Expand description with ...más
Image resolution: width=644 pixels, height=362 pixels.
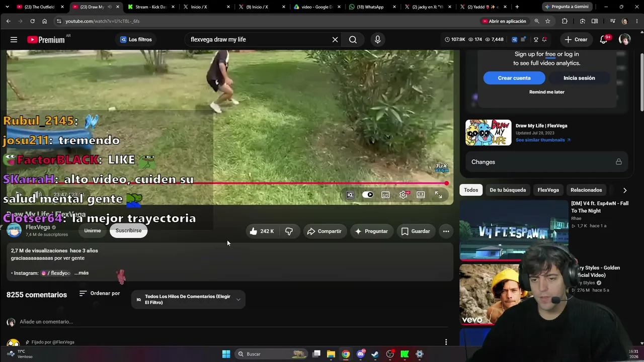coord(82,273)
